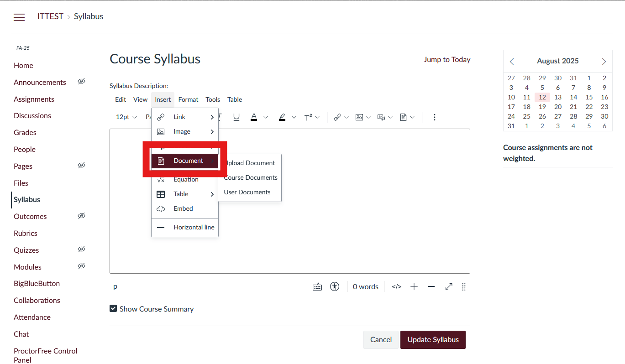625x364 pixels.
Task: Apply the text color A button
Action: pyautogui.click(x=254, y=117)
